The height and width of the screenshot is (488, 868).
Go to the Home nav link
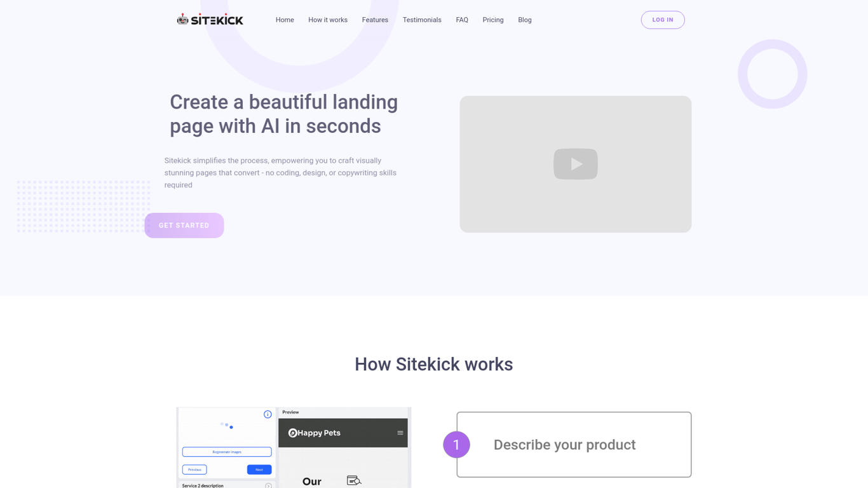point(285,20)
